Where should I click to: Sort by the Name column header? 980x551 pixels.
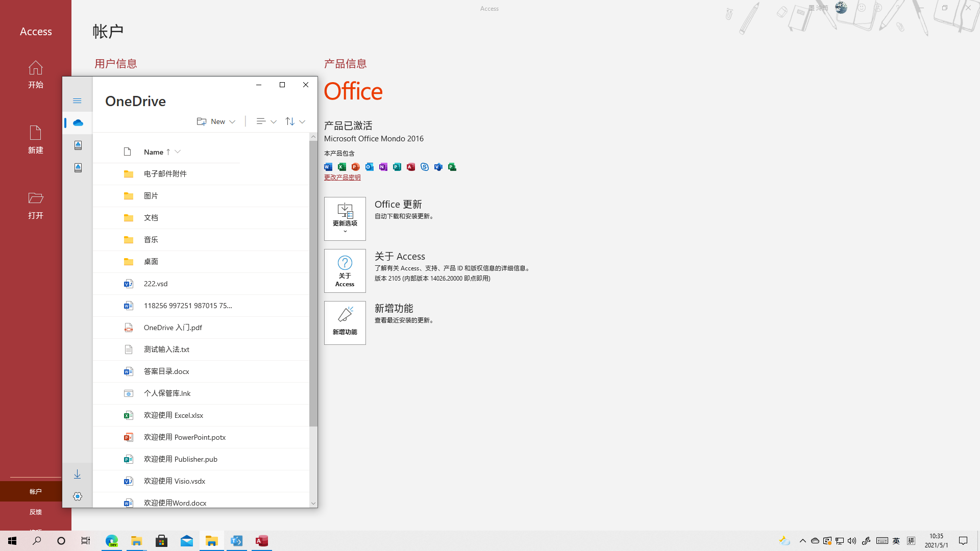[154, 152]
